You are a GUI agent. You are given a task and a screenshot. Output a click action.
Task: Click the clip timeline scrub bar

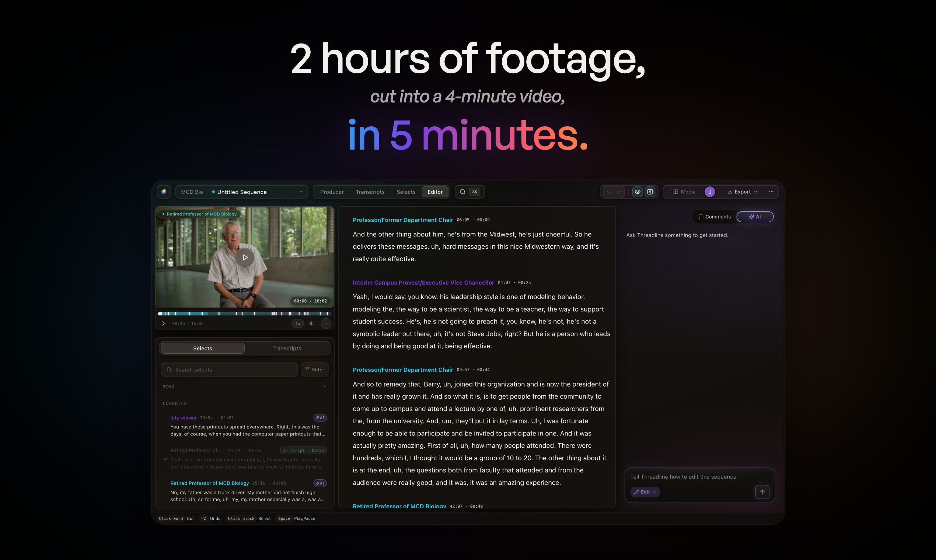245,314
